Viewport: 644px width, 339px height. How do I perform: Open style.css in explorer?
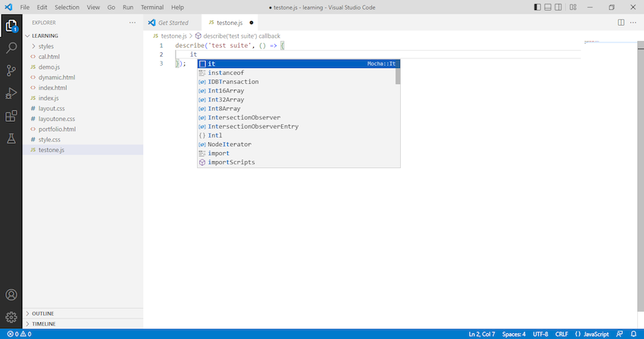(x=83, y=139)
